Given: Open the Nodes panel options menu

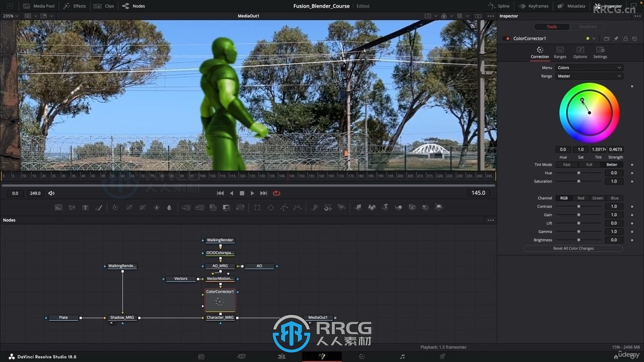Looking at the screenshot, I should coord(491,220).
